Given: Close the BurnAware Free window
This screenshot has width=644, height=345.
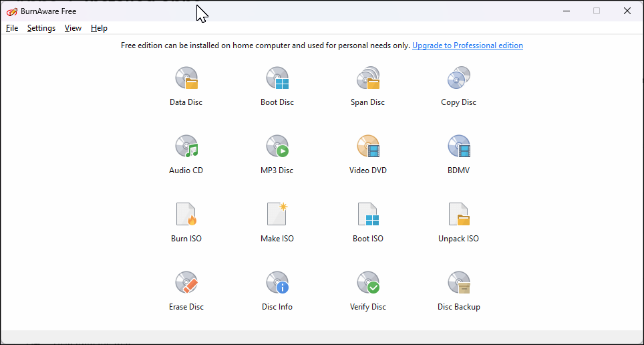Looking at the screenshot, I should pos(627,11).
